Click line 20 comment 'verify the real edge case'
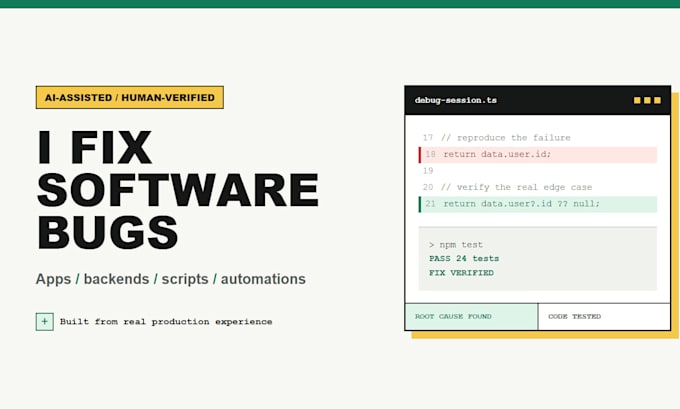 517,187
